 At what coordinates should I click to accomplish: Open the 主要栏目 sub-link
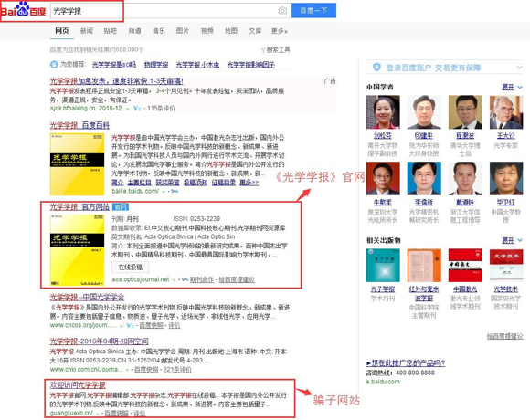pyautogui.click(x=139, y=183)
